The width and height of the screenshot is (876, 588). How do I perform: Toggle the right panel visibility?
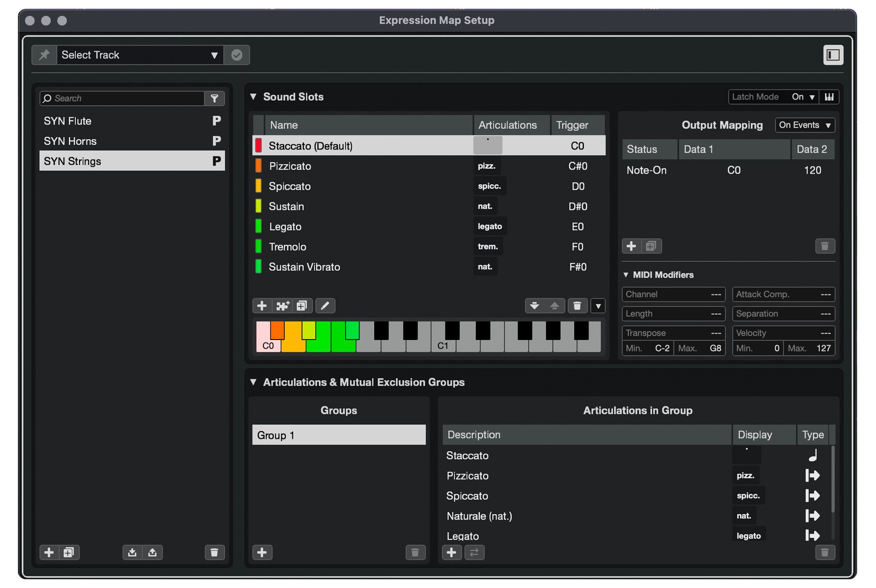834,55
